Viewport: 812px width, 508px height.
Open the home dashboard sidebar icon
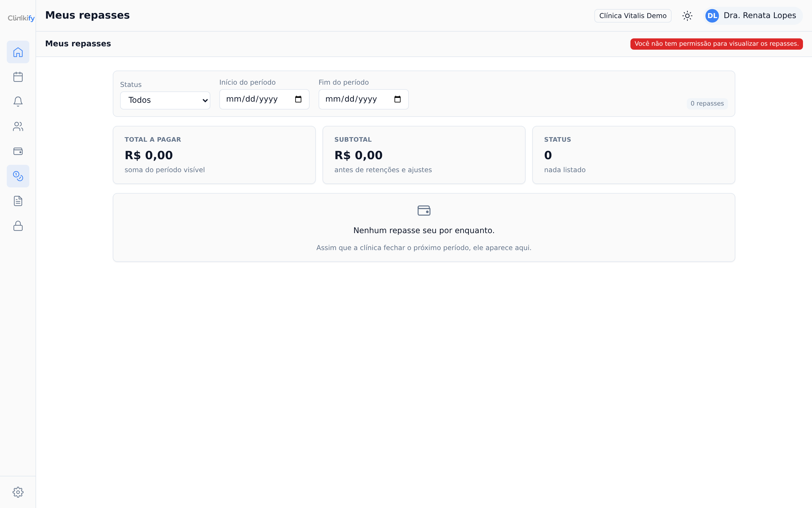click(x=18, y=52)
